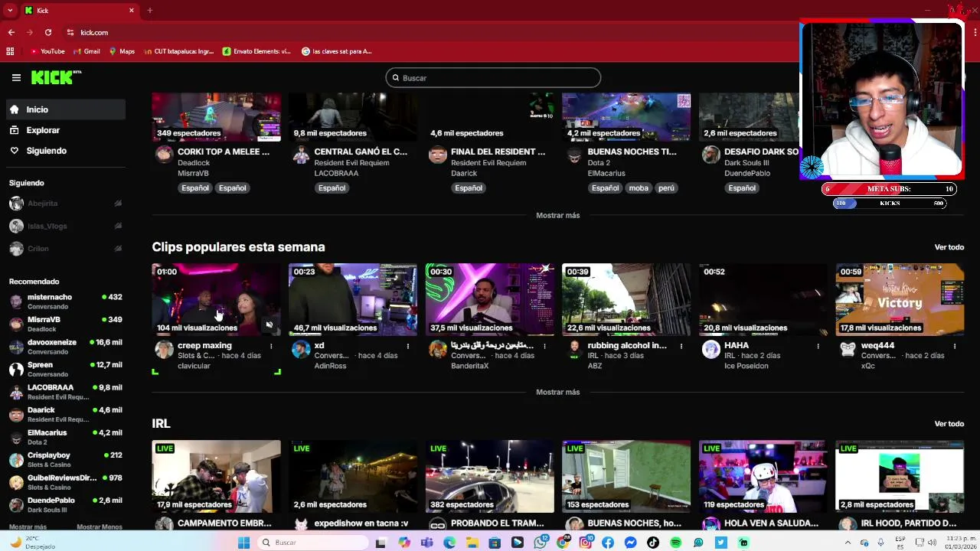Viewport: 980px width, 551px height.
Task: Open WhatsApp from taskbar
Action: (541, 542)
